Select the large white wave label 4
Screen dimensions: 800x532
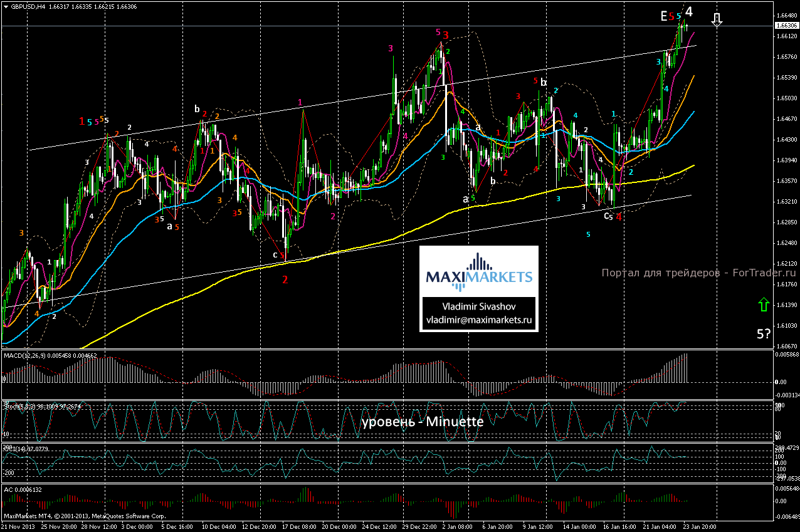click(688, 12)
